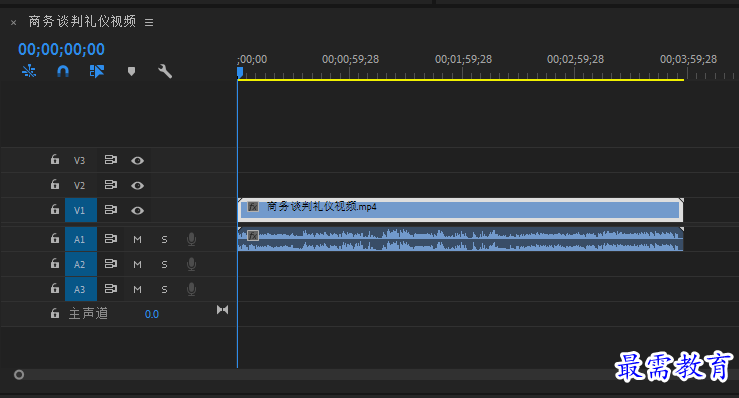Image resolution: width=739 pixels, height=398 pixels.
Task: Add a marker with the marker icon
Action: pos(131,71)
